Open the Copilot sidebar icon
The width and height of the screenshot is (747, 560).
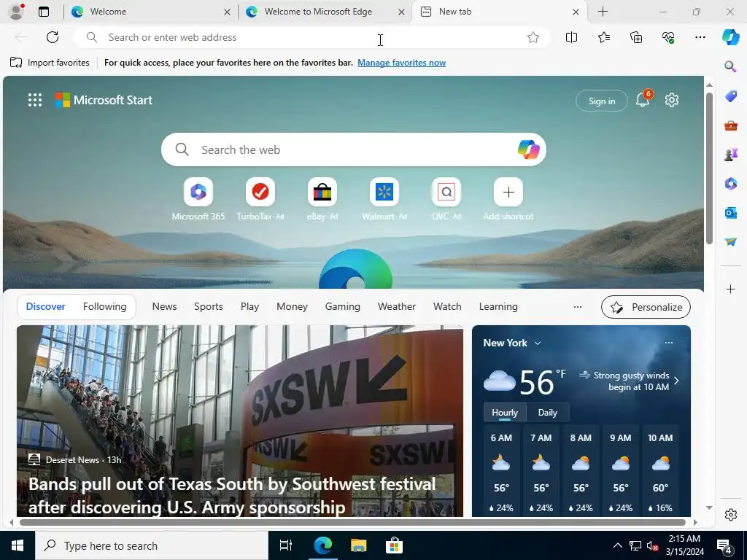(731, 37)
